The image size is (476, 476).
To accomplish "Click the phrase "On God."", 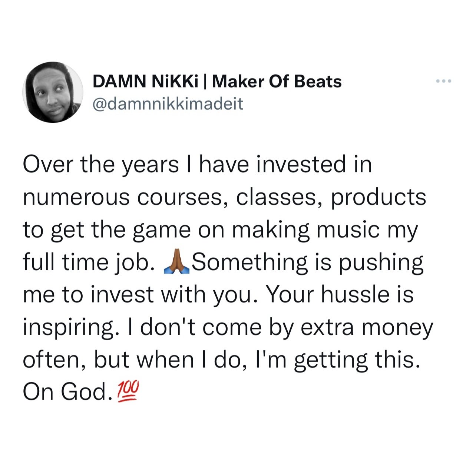I will tap(67, 392).
